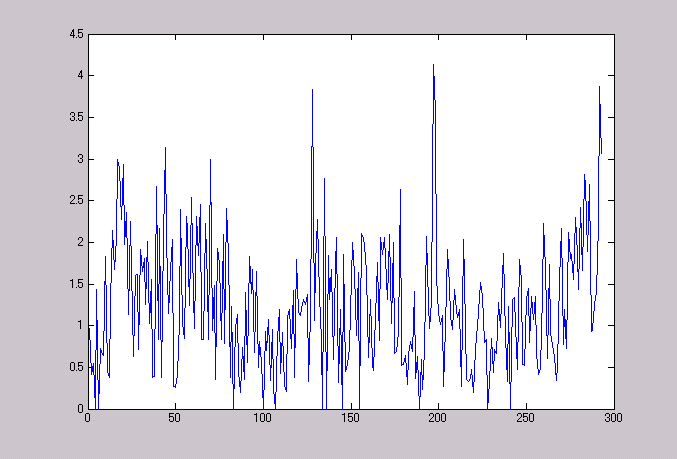The height and width of the screenshot is (459, 677).
Task: Click the x-axis tick label 50
Action: (175, 419)
